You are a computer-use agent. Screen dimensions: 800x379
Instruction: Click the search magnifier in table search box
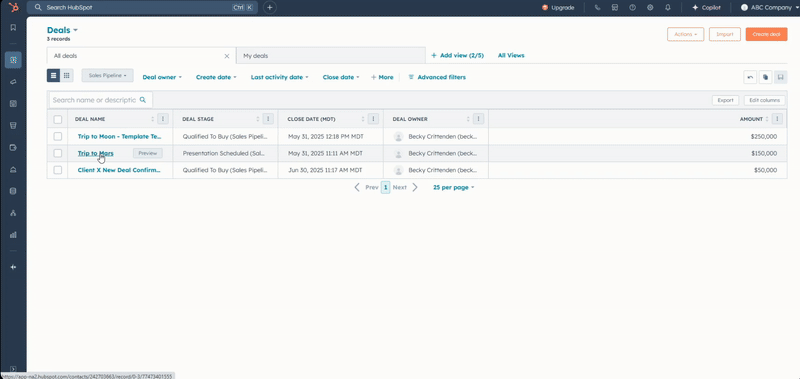click(143, 100)
